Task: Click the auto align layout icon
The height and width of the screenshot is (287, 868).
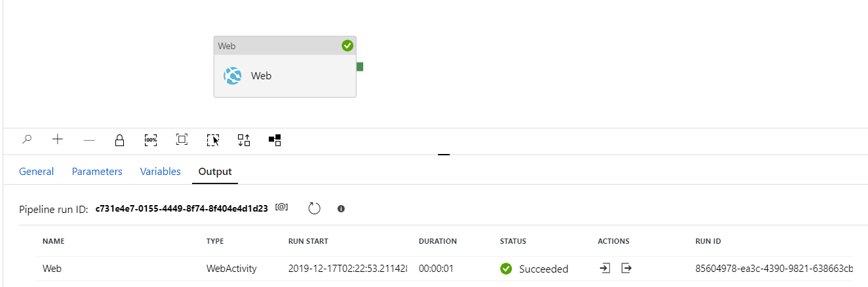Action: click(x=244, y=140)
